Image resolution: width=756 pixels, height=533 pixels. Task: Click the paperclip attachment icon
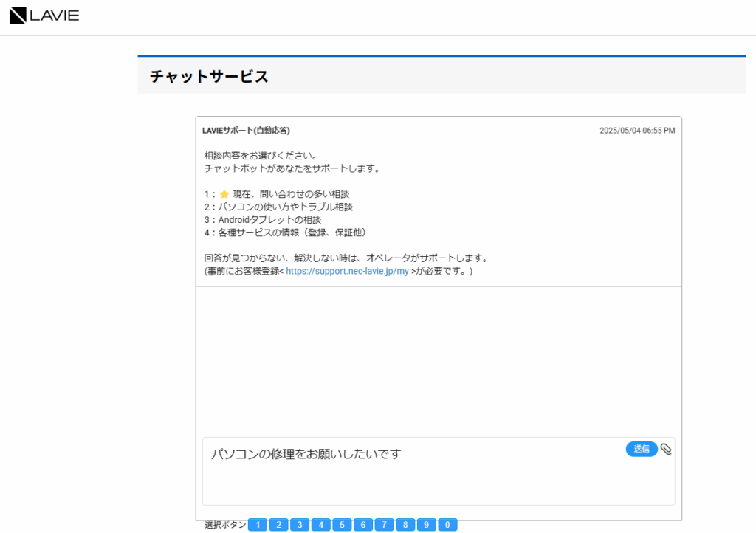tap(667, 449)
